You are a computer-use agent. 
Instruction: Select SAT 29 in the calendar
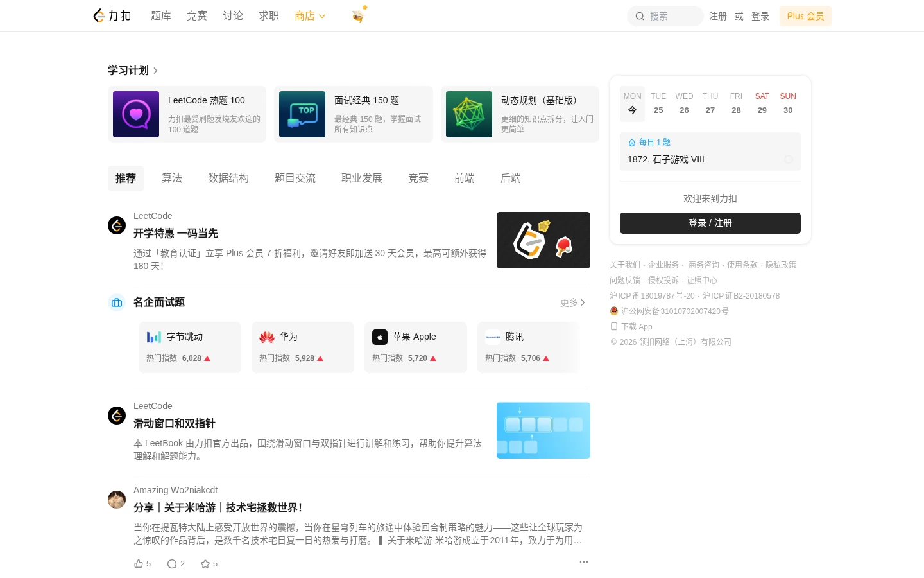[x=762, y=103]
